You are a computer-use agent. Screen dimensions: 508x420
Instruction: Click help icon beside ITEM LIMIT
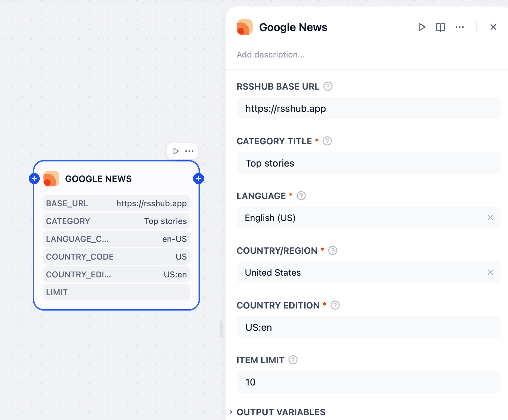click(293, 360)
